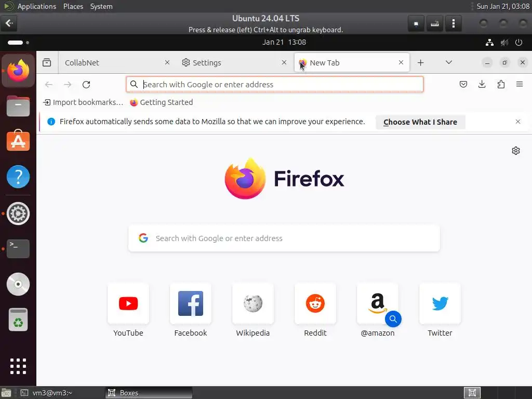This screenshot has width=532, height=399.
Task: Open Settings gear in the dock
Action: pyautogui.click(x=18, y=214)
